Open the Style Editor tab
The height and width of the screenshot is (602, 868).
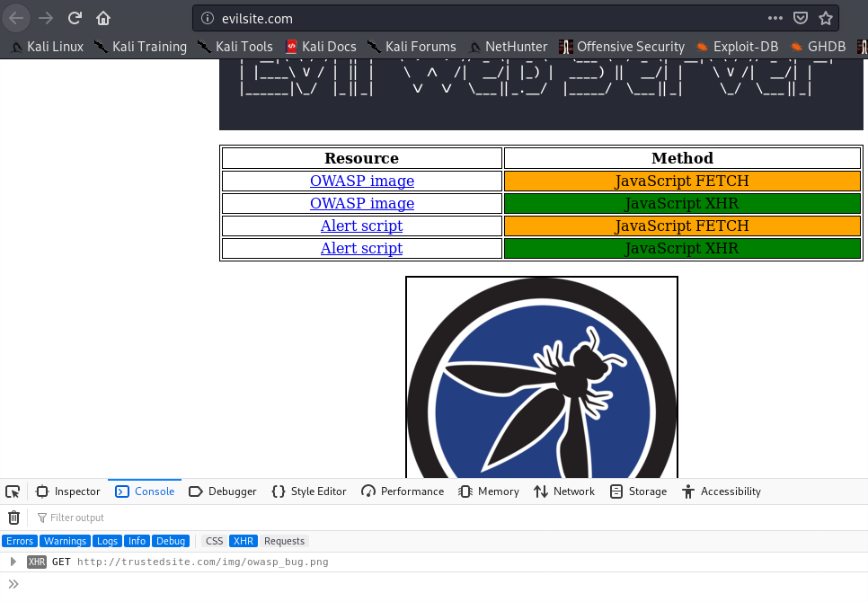pyautogui.click(x=309, y=491)
